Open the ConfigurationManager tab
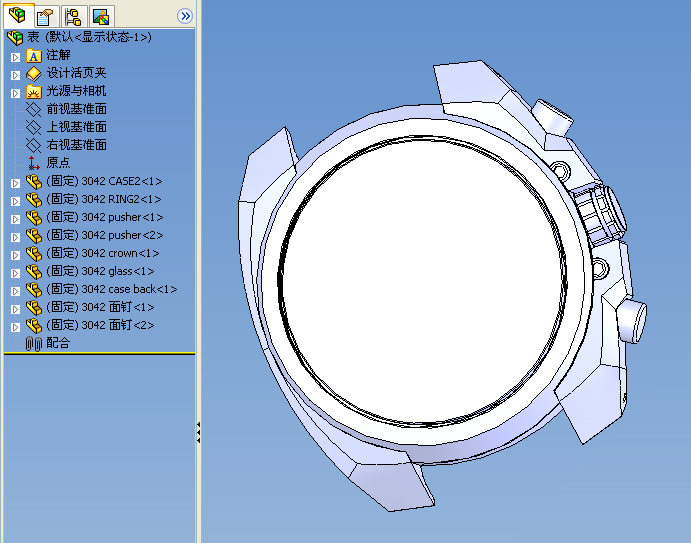 74,17
